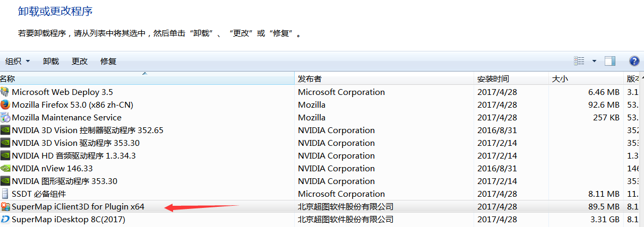The width and height of the screenshot is (644, 227).
Task: Click NVIDIA HD 音频驱动程序 icon
Action: point(5,155)
